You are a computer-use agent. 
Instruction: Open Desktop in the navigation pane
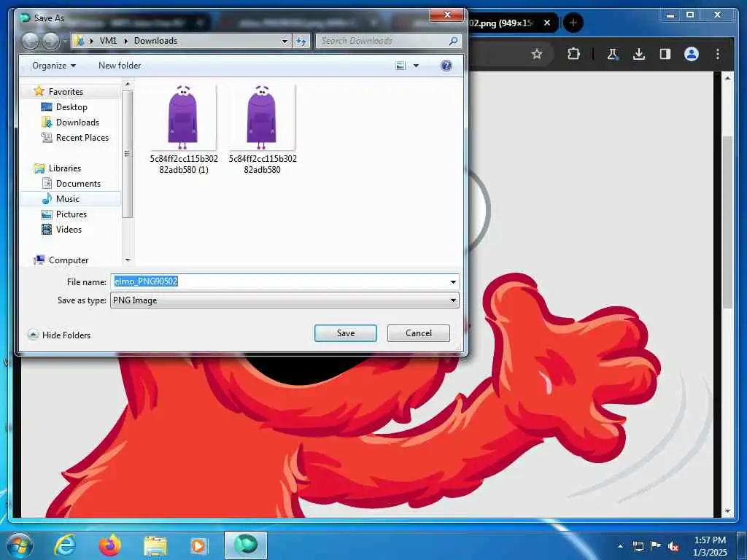71,107
